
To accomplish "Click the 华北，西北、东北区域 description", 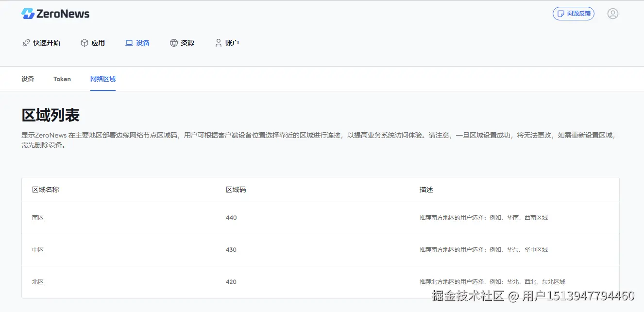I will [492, 282].
